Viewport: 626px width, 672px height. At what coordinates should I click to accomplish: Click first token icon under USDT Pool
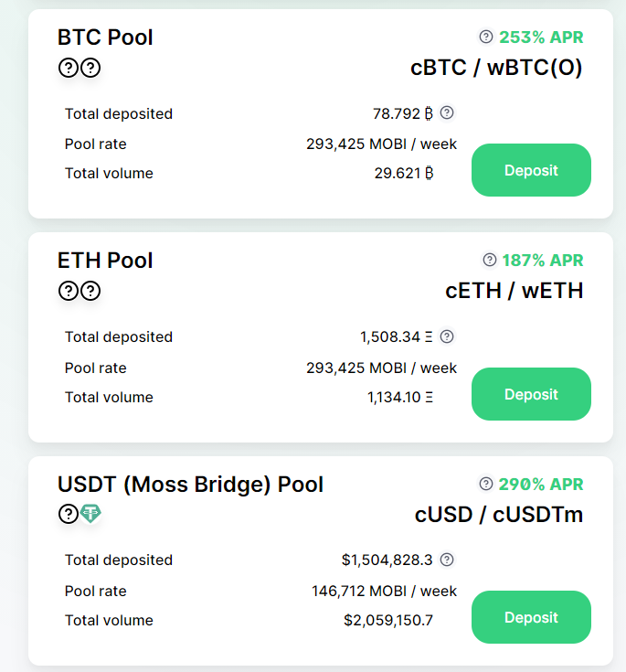[68, 514]
